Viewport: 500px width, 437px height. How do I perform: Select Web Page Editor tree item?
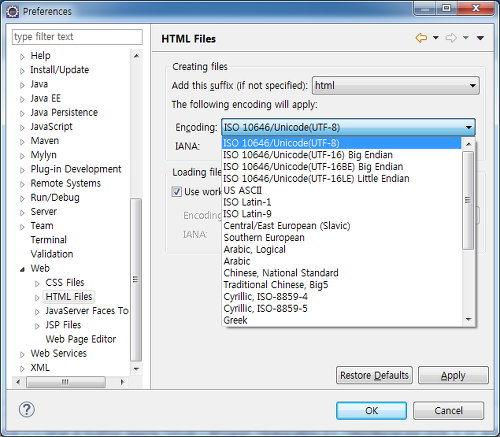(81, 339)
